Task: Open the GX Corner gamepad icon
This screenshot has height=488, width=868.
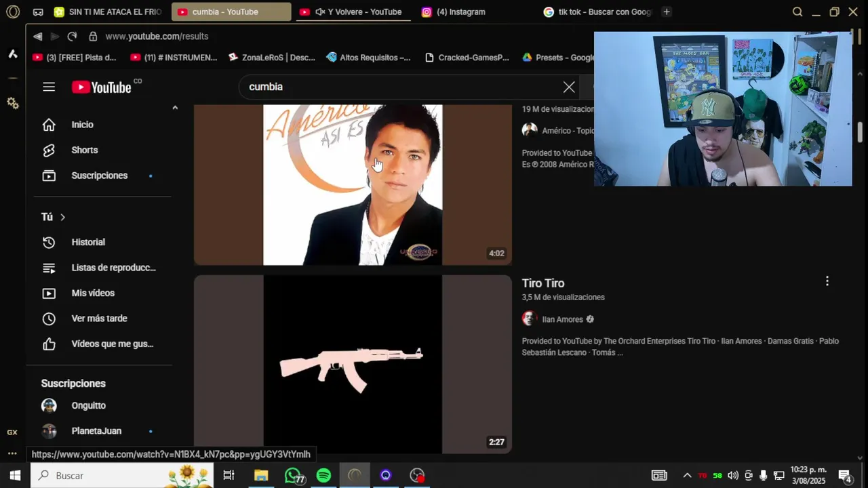Action: click(38, 12)
